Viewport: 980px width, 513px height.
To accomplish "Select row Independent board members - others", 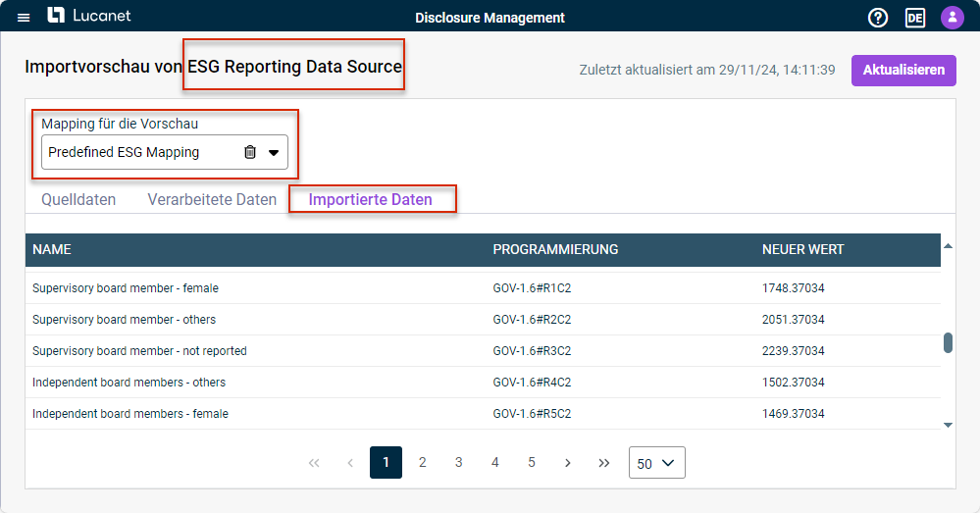I will pos(483,382).
